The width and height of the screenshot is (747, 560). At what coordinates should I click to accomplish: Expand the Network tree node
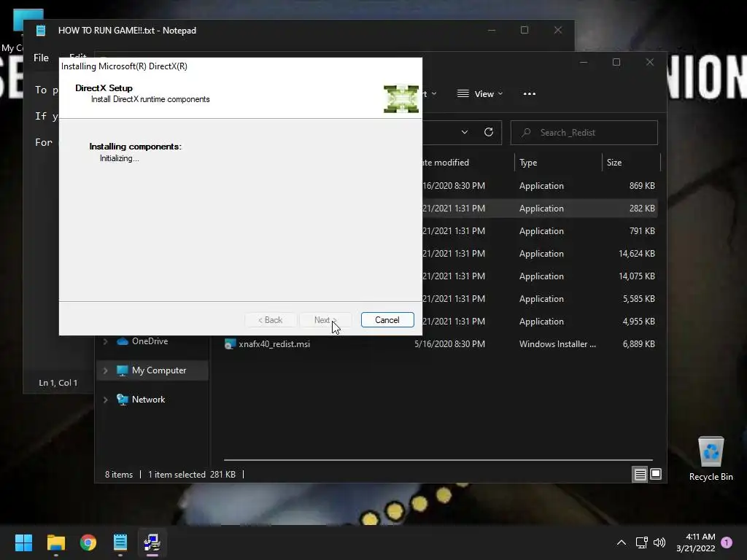coord(105,400)
